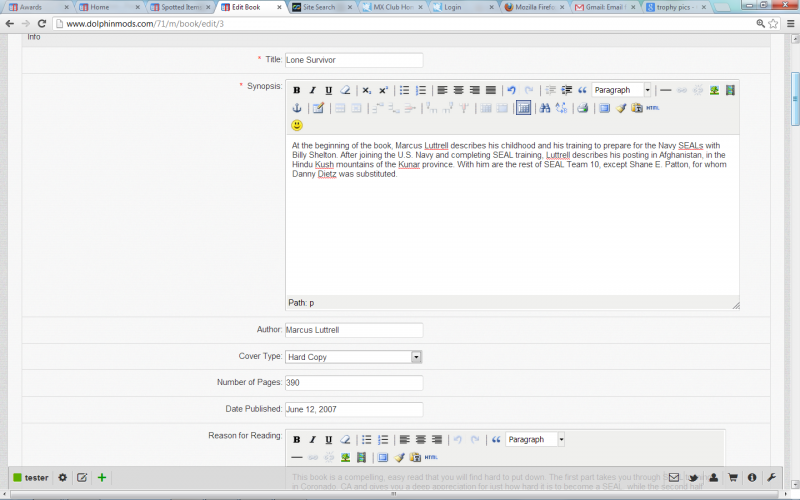Open Cover Type dropdown showing Hard Copy
Viewport: 800px width, 500px height.
[x=354, y=357]
